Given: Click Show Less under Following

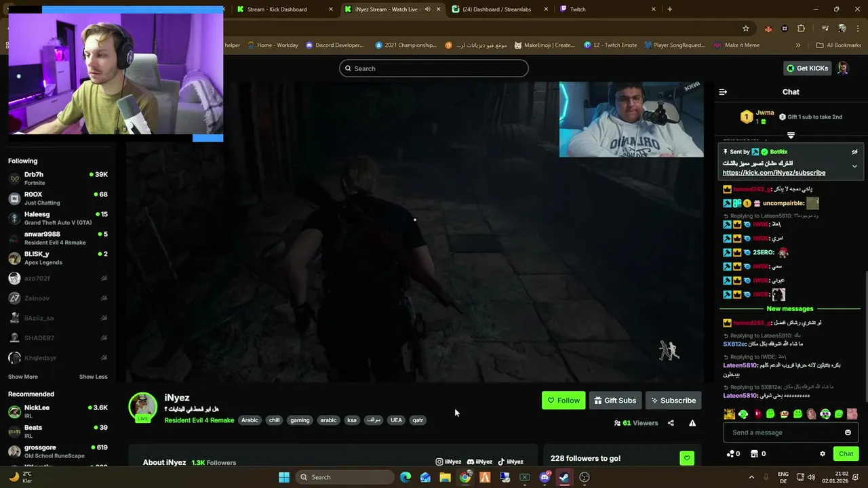Looking at the screenshot, I should click(93, 377).
